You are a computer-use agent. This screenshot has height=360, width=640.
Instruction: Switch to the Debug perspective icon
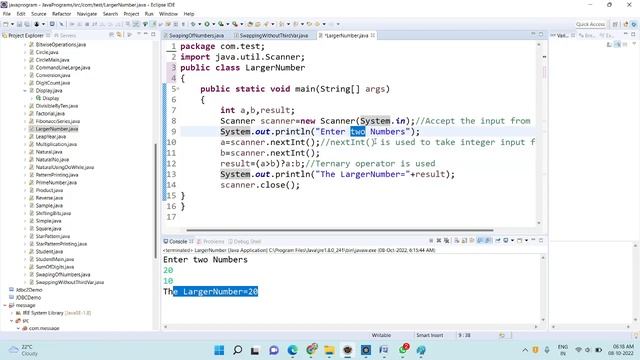pos(634,24)
